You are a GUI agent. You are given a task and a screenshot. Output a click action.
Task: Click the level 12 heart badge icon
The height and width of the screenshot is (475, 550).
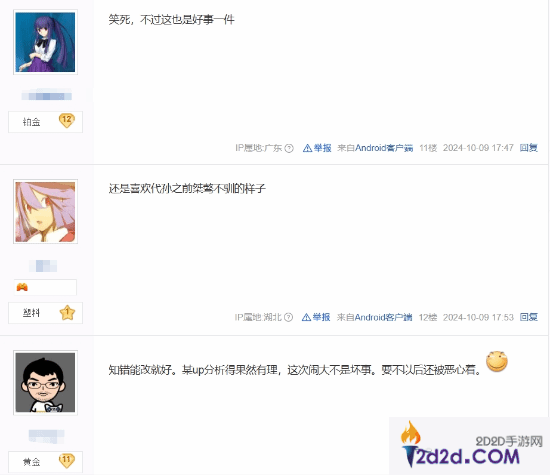click(x=67, y=121)
